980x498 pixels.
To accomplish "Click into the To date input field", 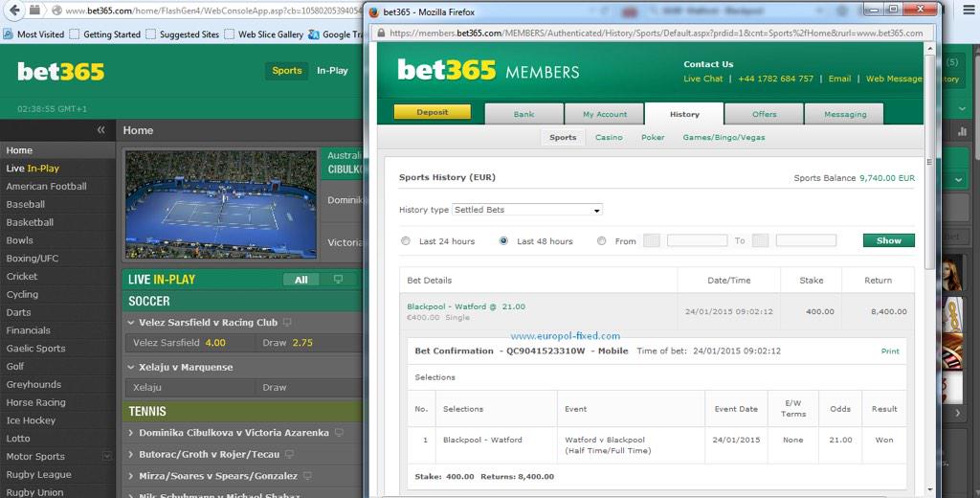I will (x=806, y=240).
